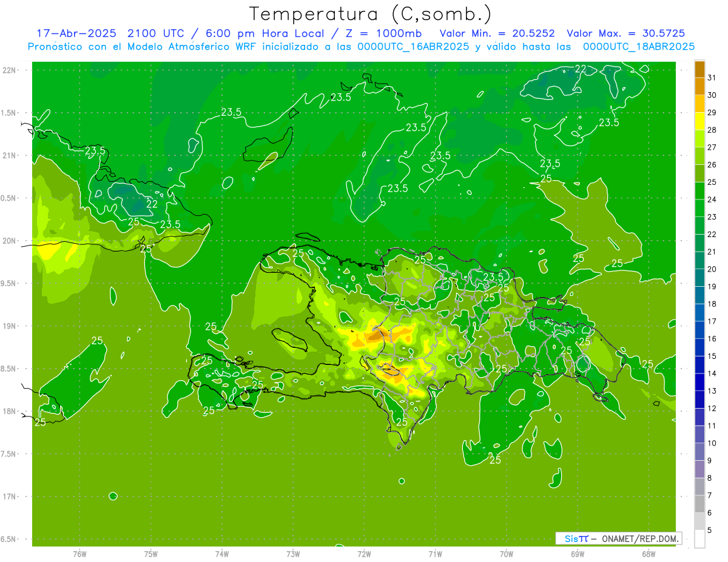
Task: Click the '17N' latitude axis label
Action: point(10,497)
